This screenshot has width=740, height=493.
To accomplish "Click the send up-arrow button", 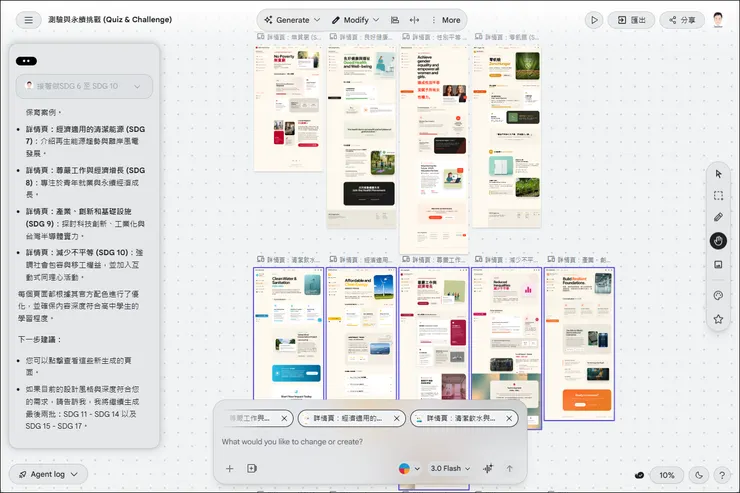I will point(510,468).
